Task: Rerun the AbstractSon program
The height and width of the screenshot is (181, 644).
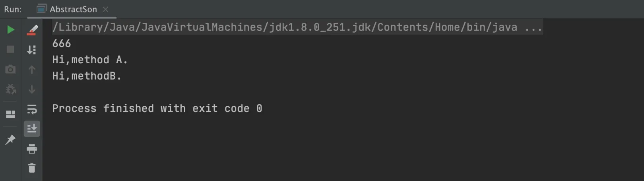Action: pyautogui.click(x=11, y=30)
